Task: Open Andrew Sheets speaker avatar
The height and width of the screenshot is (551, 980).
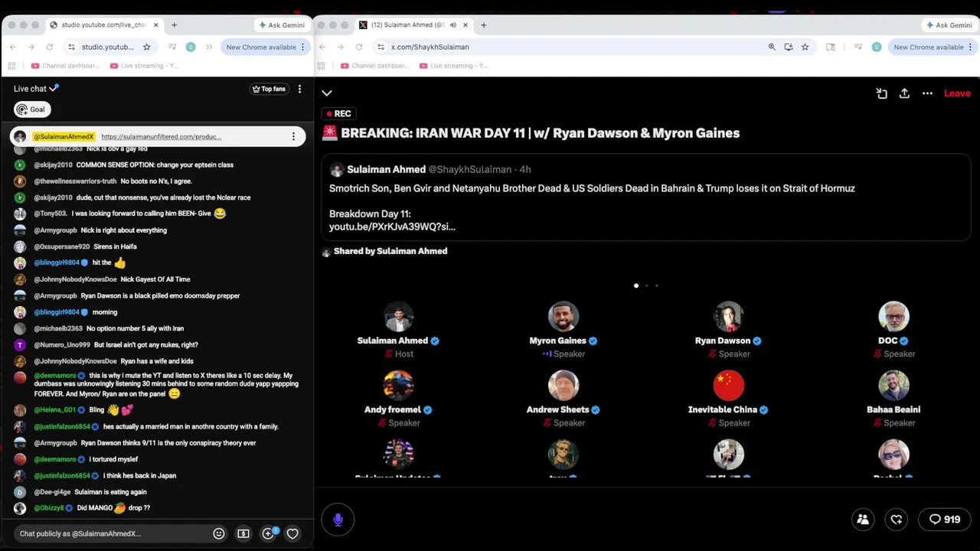Action: point(563,386)
